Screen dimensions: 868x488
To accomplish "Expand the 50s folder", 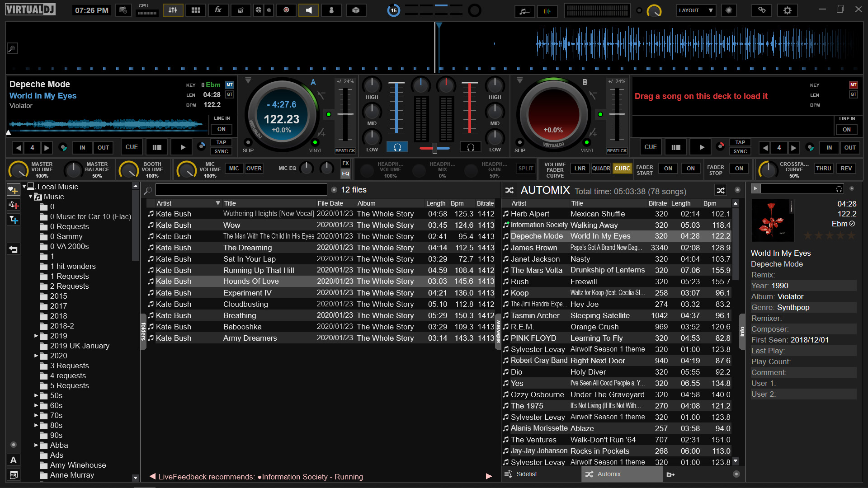I will click(36, 395).
